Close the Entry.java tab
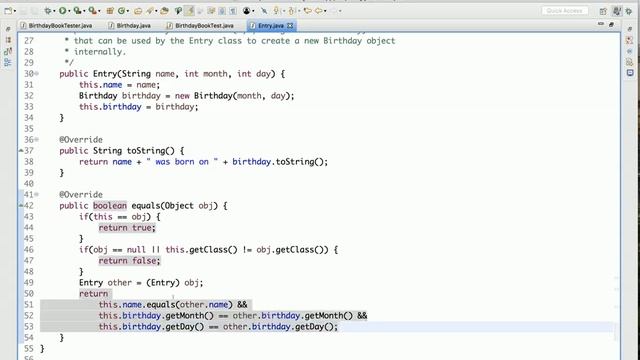640x360 pixels. coord(290,25)
